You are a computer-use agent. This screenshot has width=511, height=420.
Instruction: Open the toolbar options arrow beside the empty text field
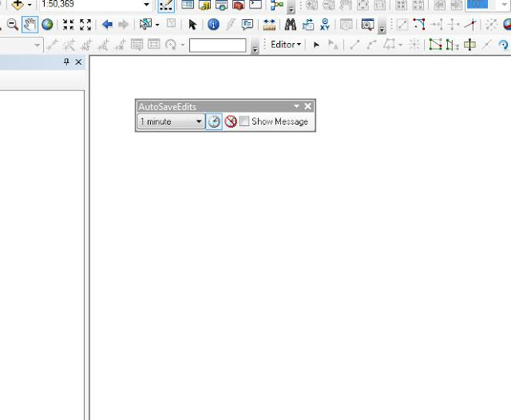pyautogui.click(x=255, y=50)
